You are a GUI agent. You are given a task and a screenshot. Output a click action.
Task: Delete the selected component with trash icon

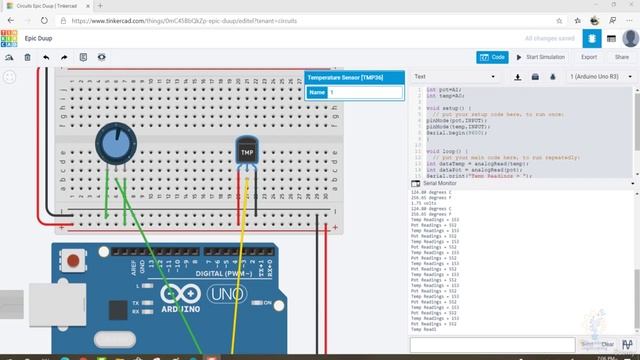tap(27, 58)
